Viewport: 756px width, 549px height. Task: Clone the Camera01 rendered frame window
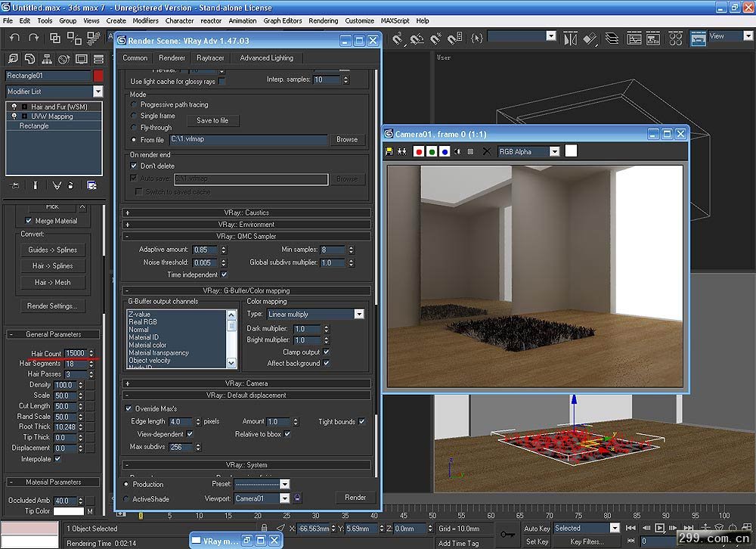(402, 151)
